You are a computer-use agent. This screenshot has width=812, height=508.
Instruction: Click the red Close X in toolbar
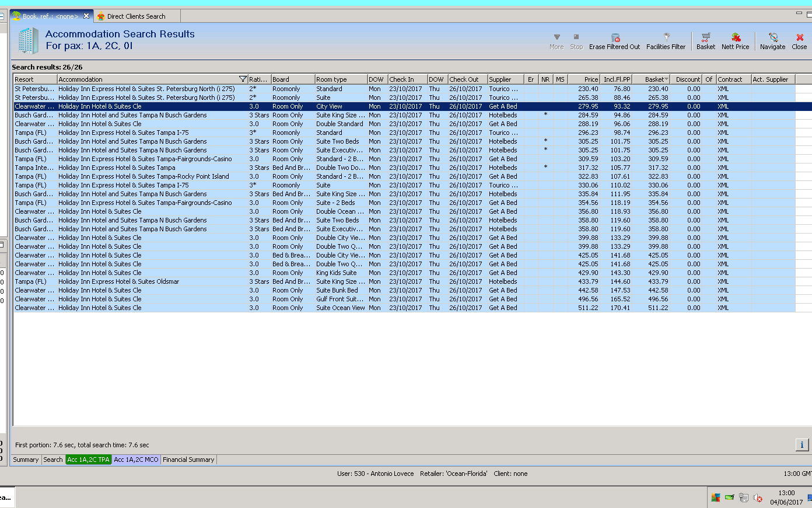coord(800,37)
